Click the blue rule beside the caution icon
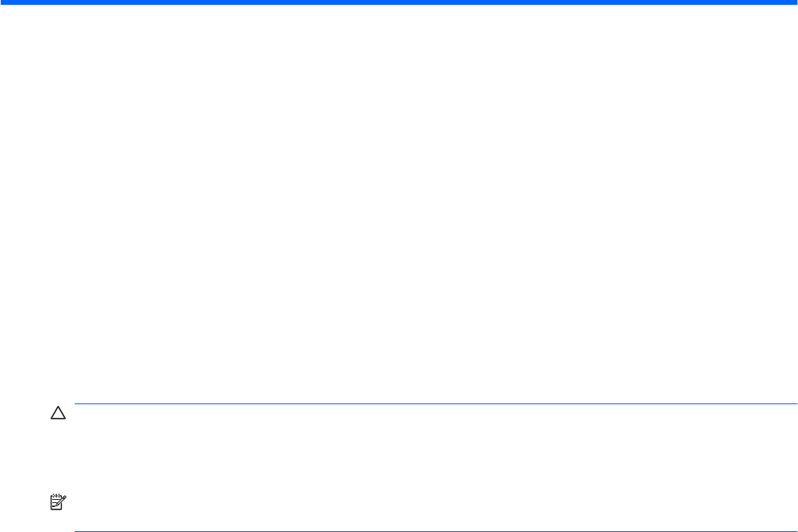The image size is (798, 532). pos(436,403)
